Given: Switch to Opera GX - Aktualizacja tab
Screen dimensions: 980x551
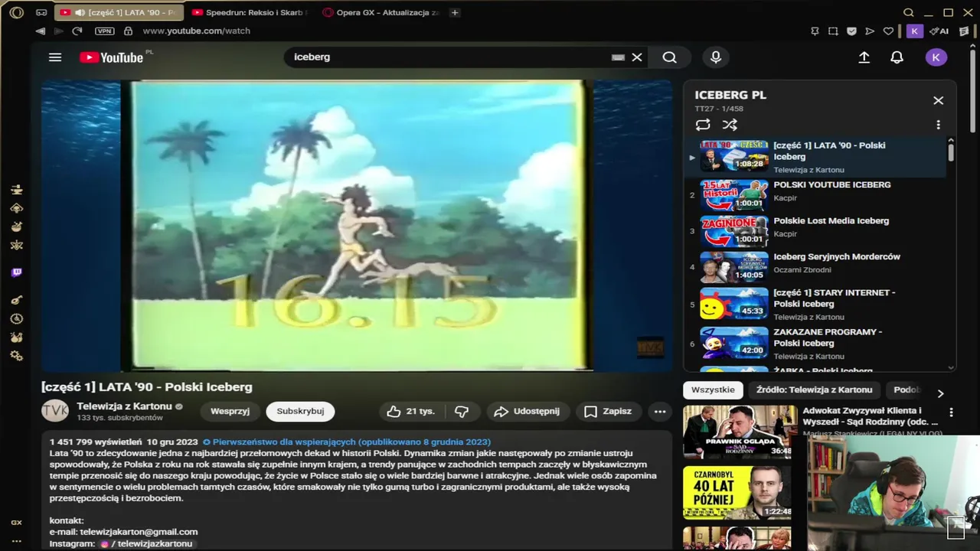Looking at the screenshot, I should pyautogui.click(x=381, y=12).
